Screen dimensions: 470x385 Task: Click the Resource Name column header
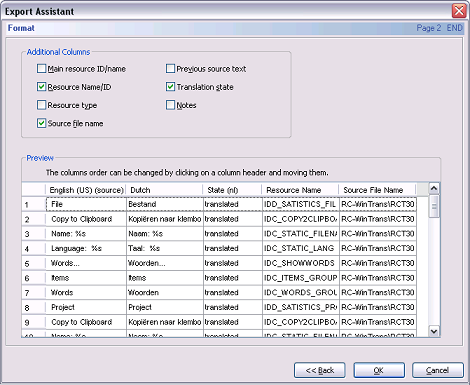pyautogui.click(x=301, y=190)
